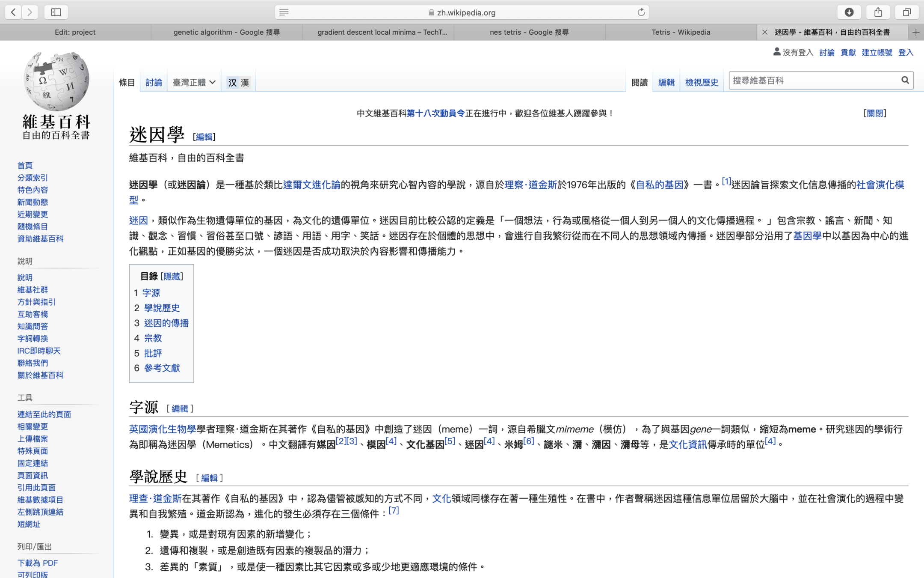The width and height of the screenshot is (924, 578).
Task: Open the Reader view icon in address bar
Action: [284, 12]
